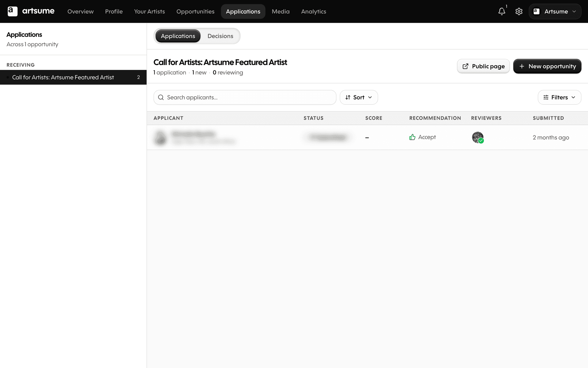Open the Media section
588x368 pixels.
coord(281,11)
